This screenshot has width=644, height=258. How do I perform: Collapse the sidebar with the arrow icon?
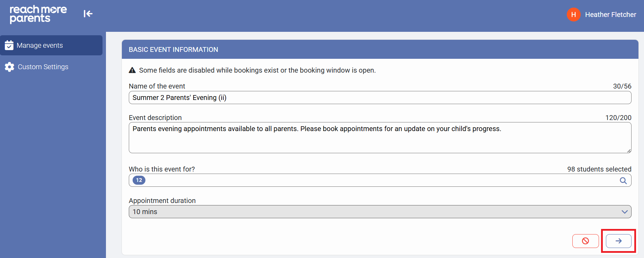click(x=88, y=14)
